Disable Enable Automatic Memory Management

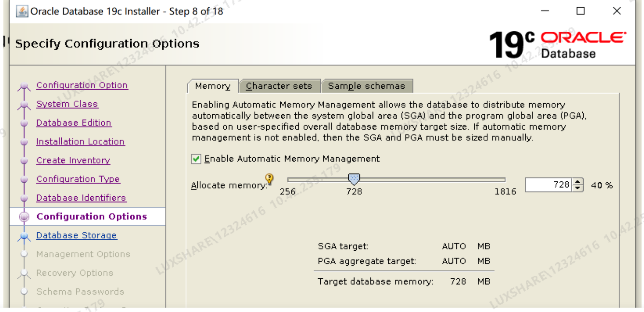pos(196,158)
